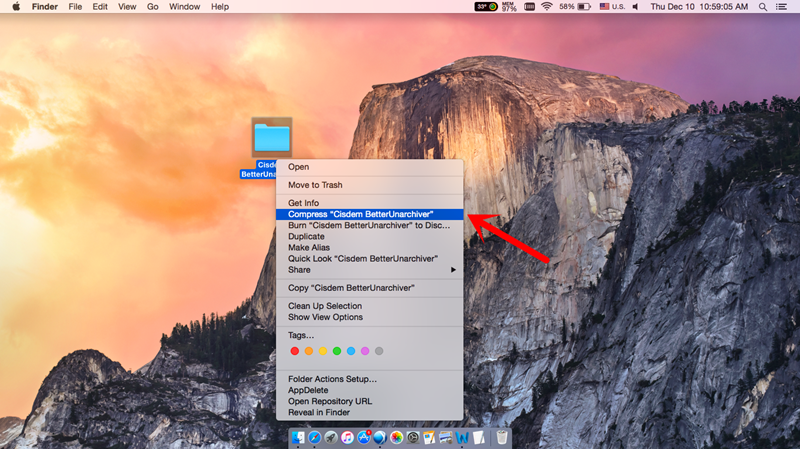Screen dimensions: 800x449
Task: Click the Spotlight search magnifier
Action: pos(763,7)
